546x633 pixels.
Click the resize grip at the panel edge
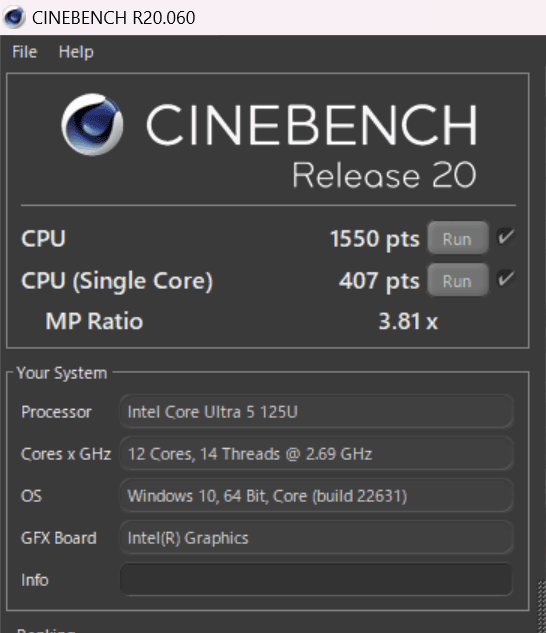pos(542,607)
